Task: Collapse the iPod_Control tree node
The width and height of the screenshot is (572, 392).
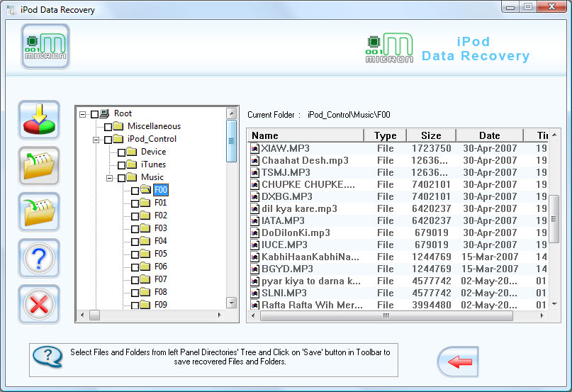Action: [x=96, y=140]
